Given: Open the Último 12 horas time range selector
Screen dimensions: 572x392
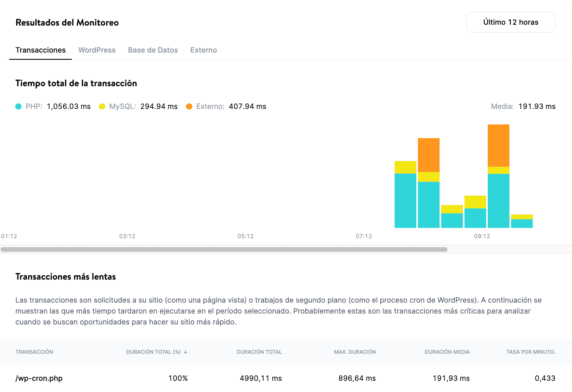Looking at the screenshot, I should (510, 22).
